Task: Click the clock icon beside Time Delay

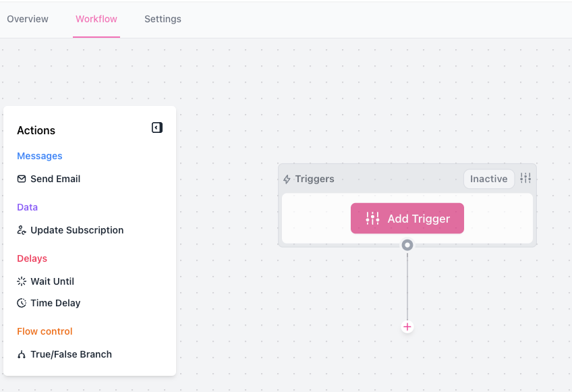Action: click(22, 303)
